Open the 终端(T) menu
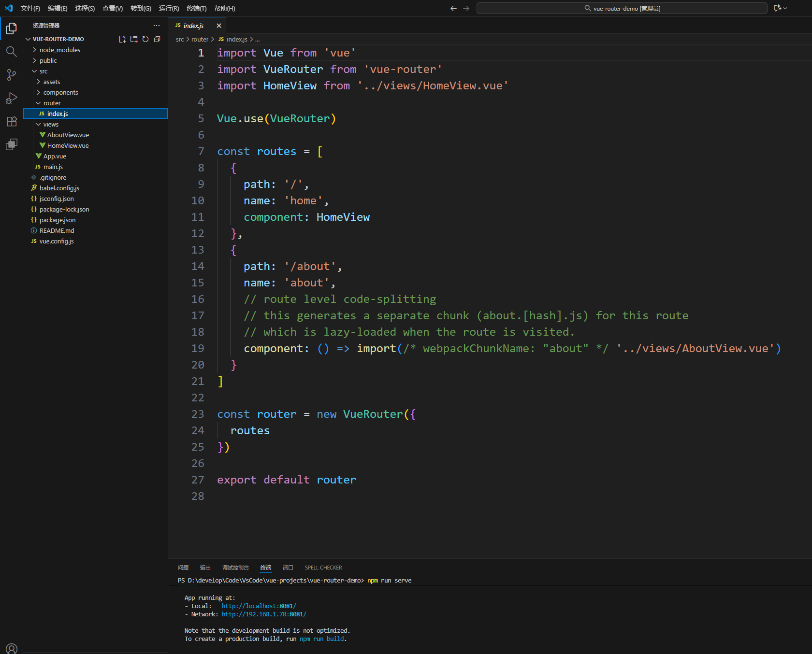 point(196,8)
